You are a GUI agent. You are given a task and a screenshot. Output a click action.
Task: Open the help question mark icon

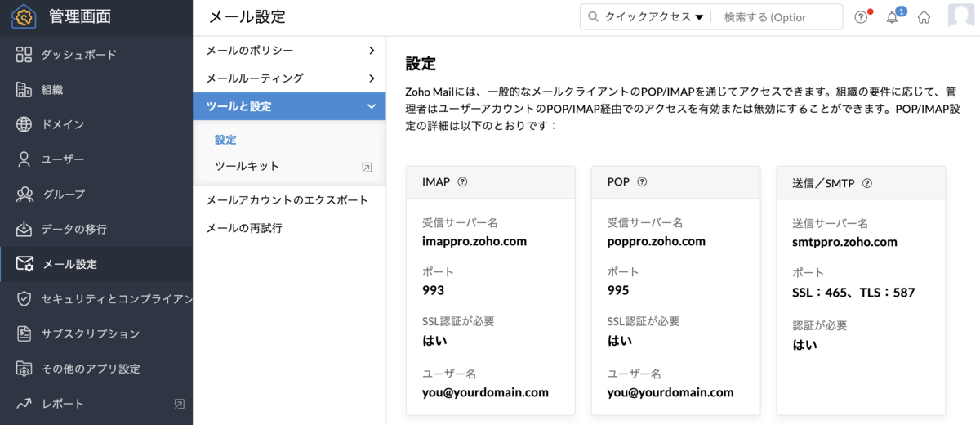click(x=861, y=17)
